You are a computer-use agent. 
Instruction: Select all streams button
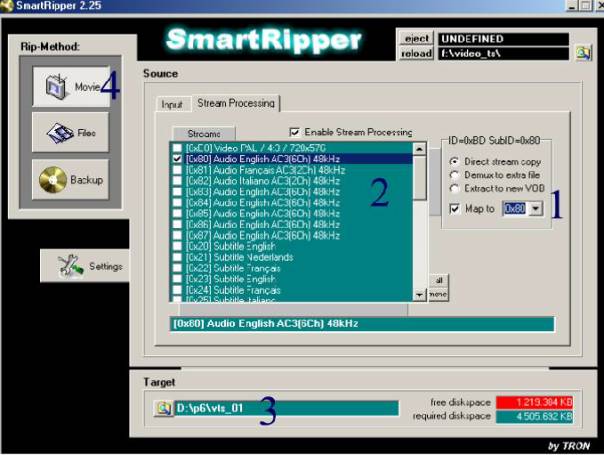[x=439, y=280]
